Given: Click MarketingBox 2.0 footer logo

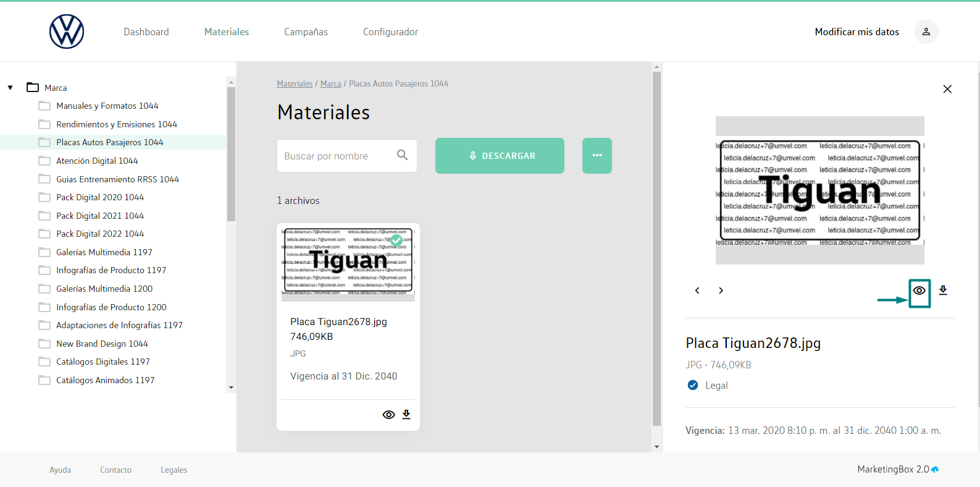Looking at the screenshot, I should tap(898, 469).
